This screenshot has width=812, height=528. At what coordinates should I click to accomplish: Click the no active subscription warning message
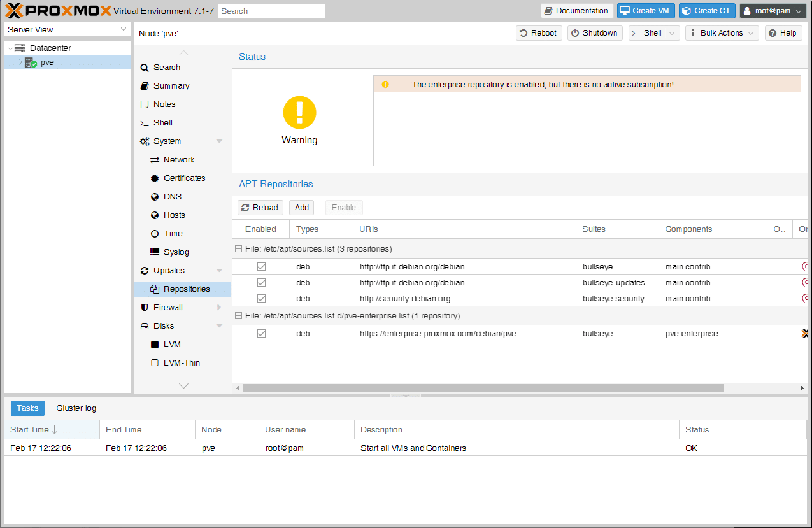[x=587, y=85]
